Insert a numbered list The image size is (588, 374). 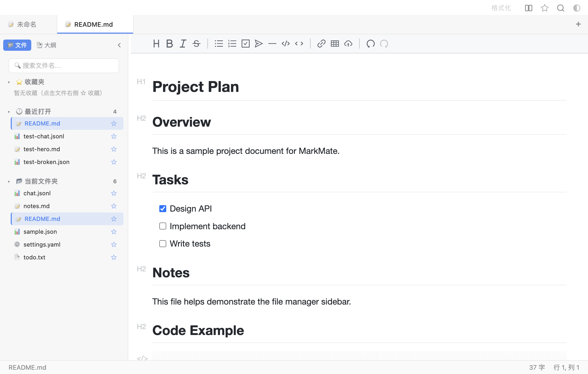pyautogui.click(x=232, y=44)
